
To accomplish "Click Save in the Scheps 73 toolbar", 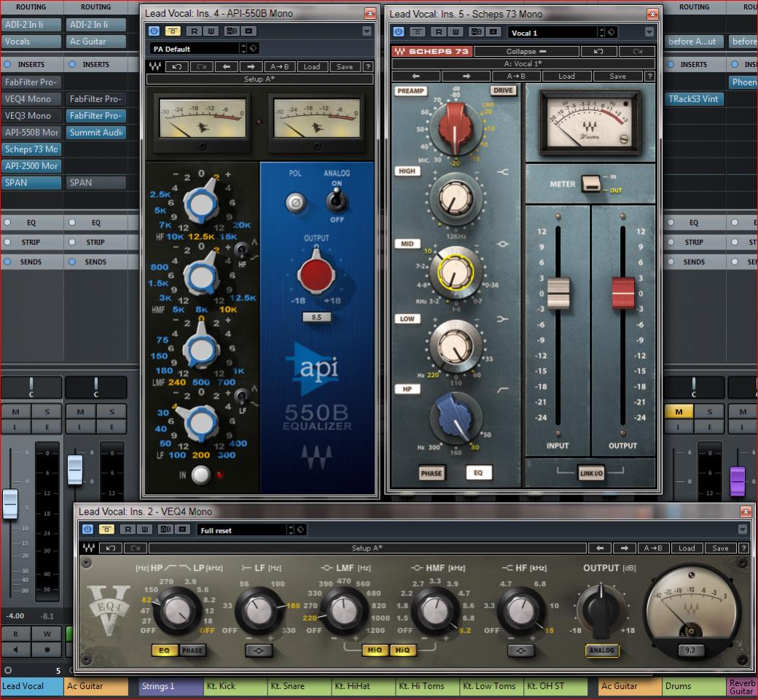I will pos(617,76).
